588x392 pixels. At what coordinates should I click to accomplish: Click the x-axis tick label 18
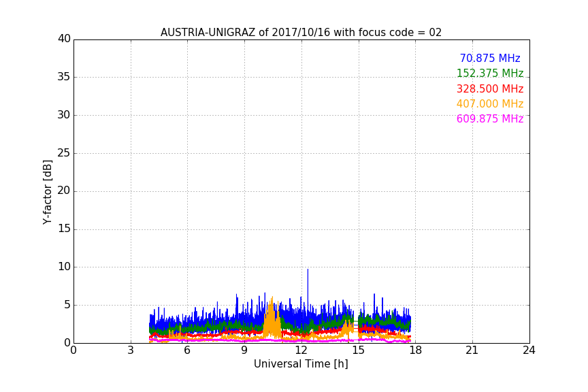click(x=416, y=350)
